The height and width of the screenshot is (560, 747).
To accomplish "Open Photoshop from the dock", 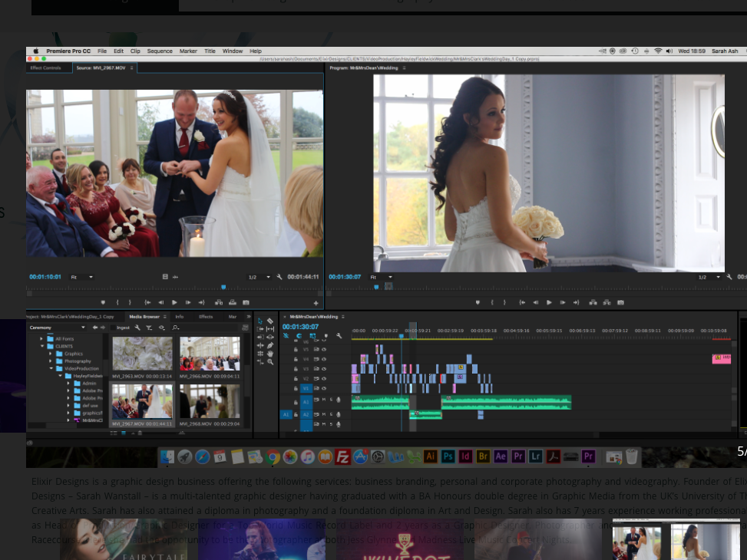I will (x=448, y=456).
